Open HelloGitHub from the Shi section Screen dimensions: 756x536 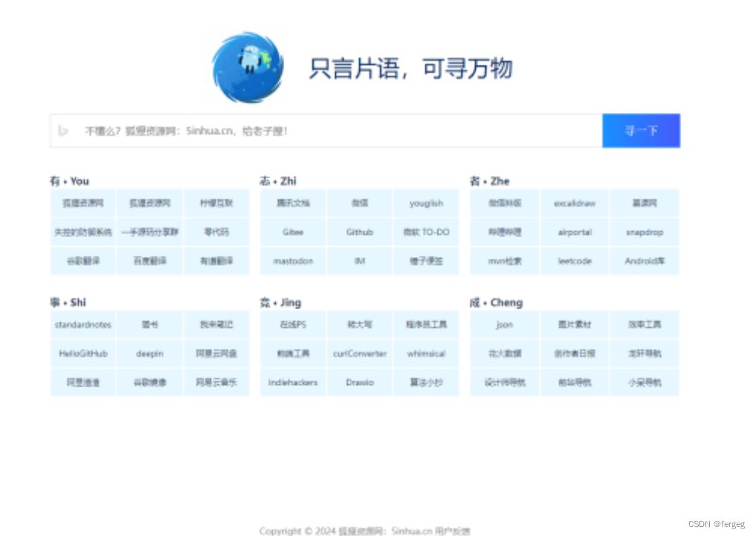click(83, 353)
